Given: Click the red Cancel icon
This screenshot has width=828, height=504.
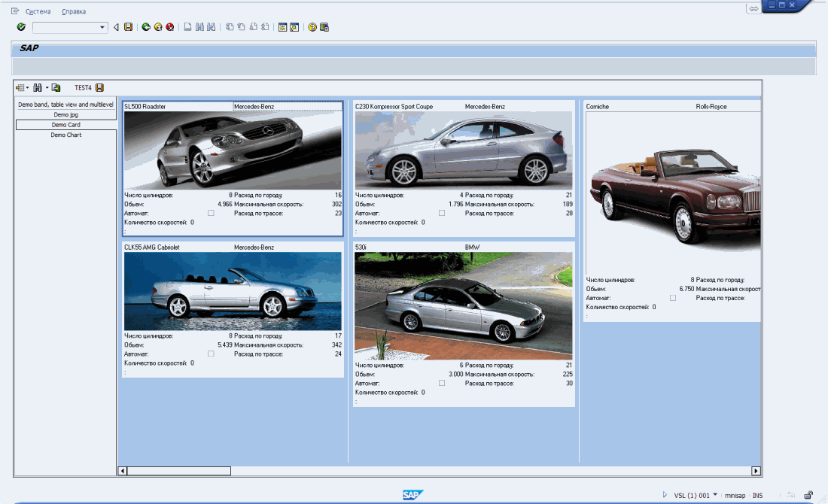Looking at the screenshot, I should tap(170, 27).
